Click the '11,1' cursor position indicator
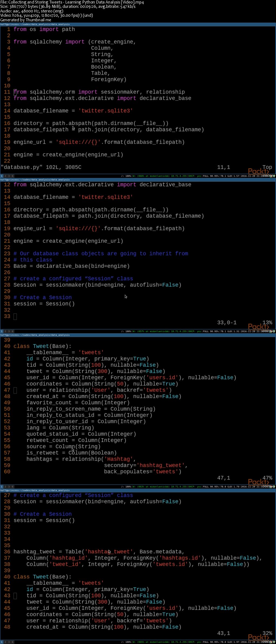 (224, 167)
